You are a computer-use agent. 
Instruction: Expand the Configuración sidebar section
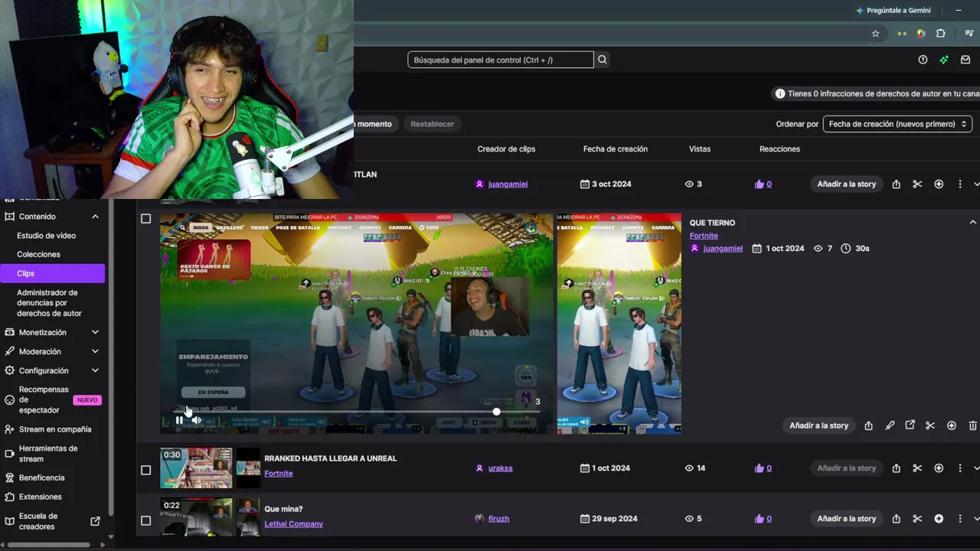click(95, 370)
